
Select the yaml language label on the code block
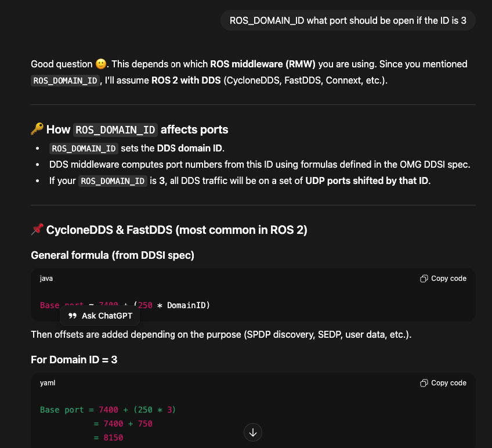pos(47,383)
